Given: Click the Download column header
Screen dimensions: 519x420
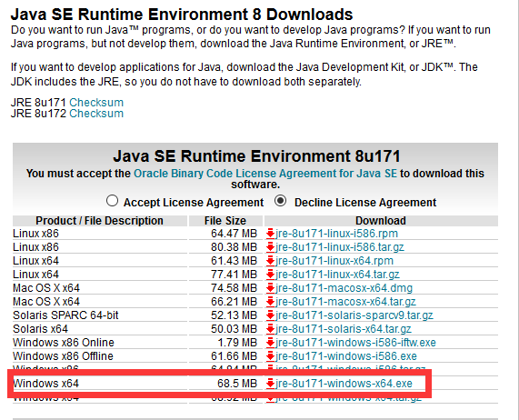Looking at the screenshot, I should tap(381, 221).
